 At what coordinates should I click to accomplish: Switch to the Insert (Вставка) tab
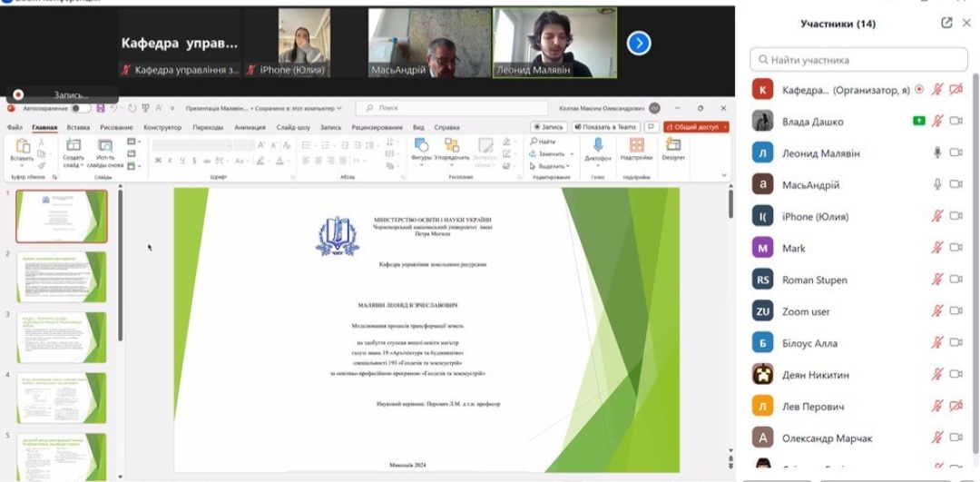[x=78, y=127]
